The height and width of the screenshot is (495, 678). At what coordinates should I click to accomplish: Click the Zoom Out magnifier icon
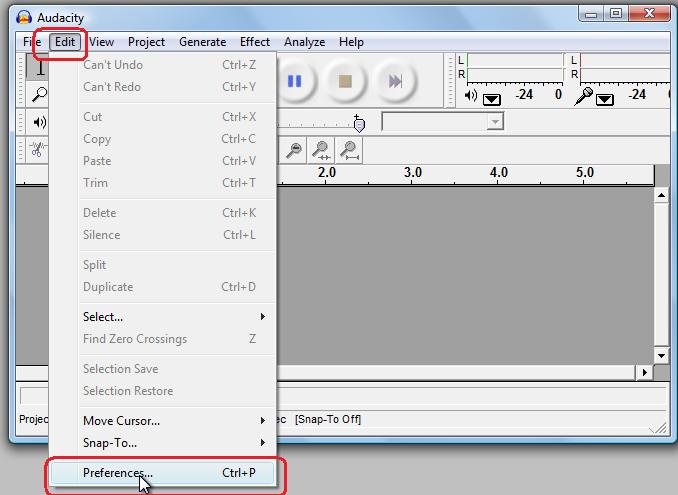[x=294, y=150]
